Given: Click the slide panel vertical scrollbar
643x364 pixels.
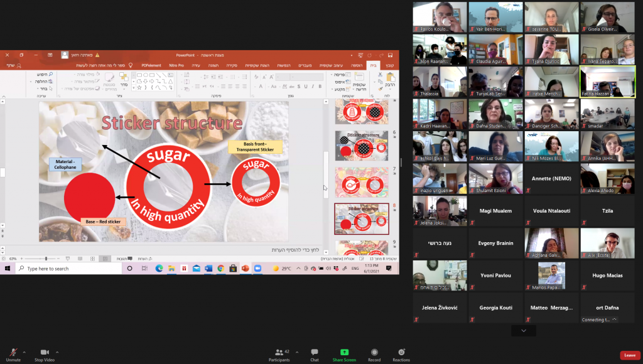Looking at the screenshot, I should click(326, 175).
